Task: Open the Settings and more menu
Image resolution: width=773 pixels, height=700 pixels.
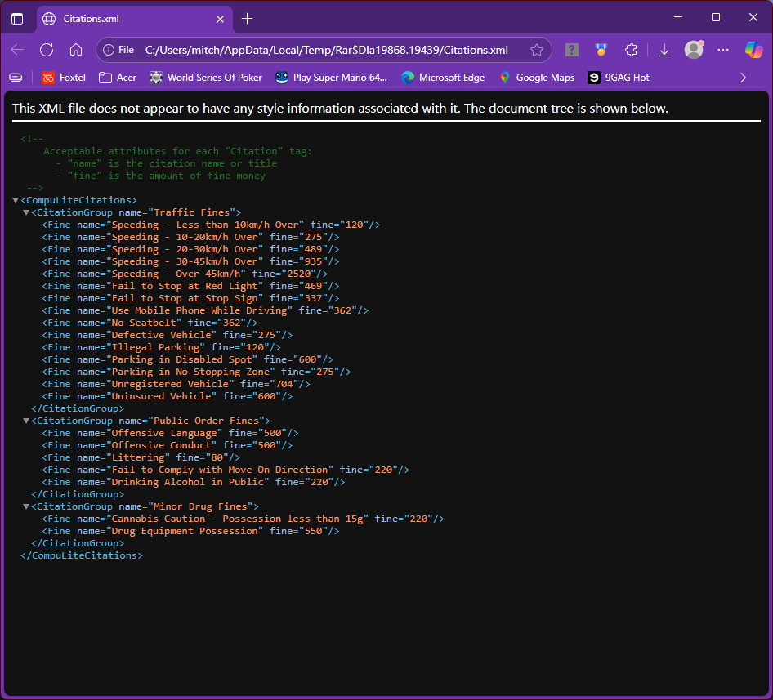Action: (x=723, y=50)
